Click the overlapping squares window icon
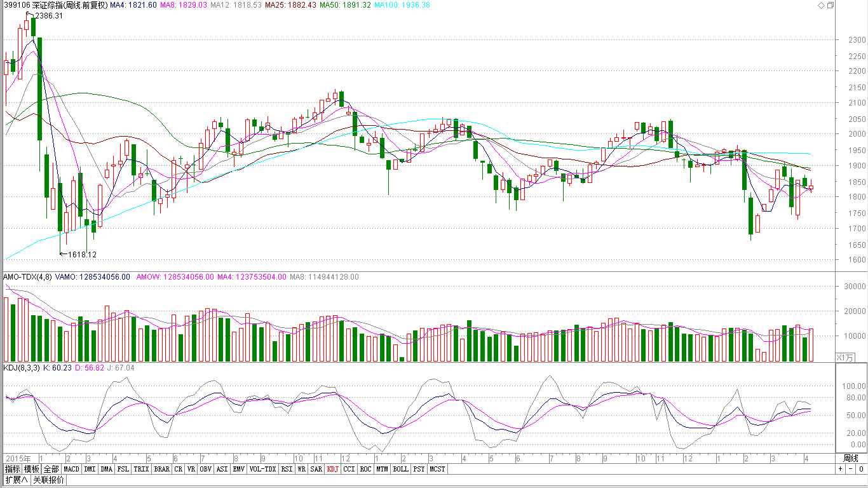 (830, 5)
